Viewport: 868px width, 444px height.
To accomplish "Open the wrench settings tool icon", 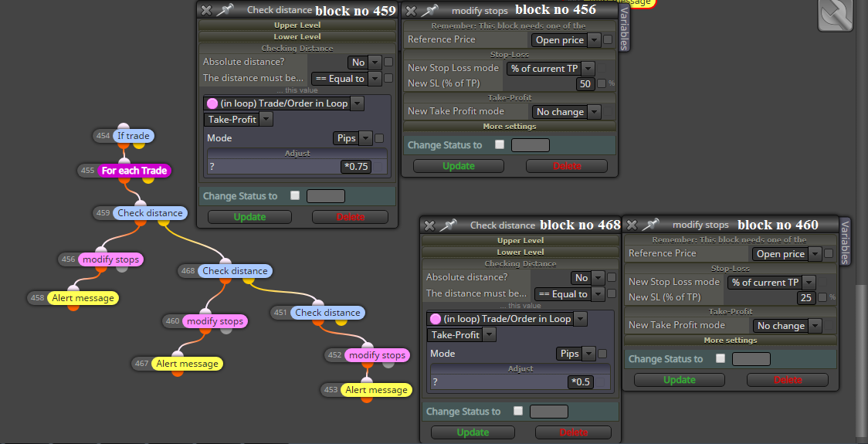I will click(837, 15).
